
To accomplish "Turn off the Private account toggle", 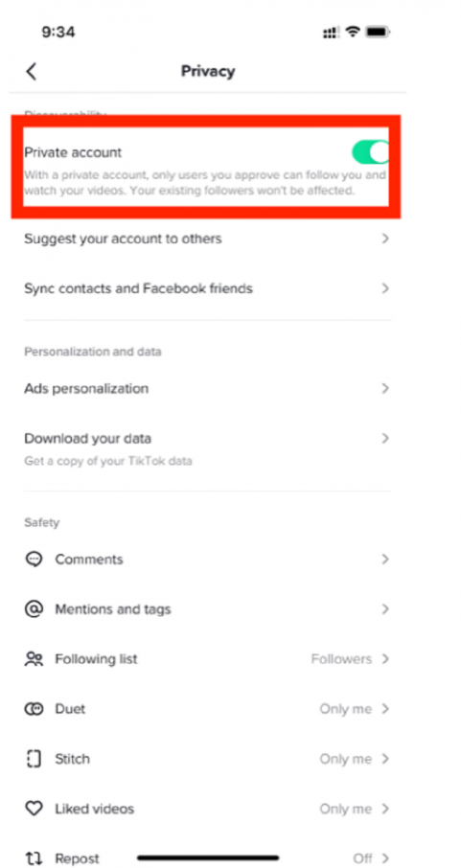I will point(371,151).
